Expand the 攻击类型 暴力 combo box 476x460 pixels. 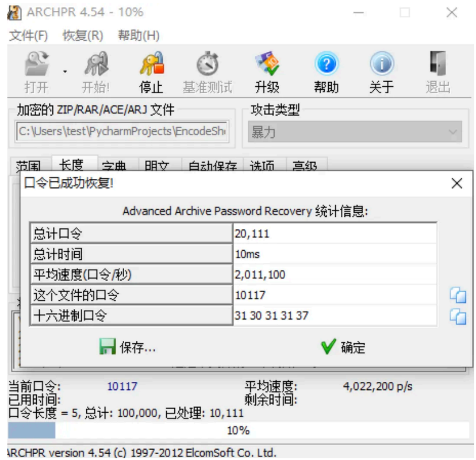[x=355, y=132]
